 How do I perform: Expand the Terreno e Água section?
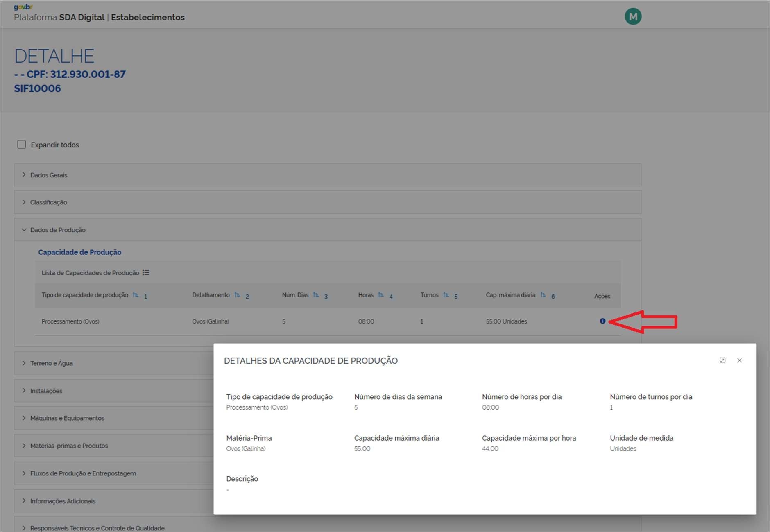click(51, 363)
